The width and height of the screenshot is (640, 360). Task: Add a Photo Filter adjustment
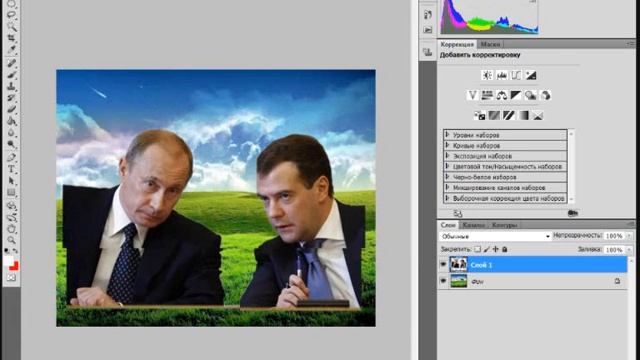pos(531,95)
